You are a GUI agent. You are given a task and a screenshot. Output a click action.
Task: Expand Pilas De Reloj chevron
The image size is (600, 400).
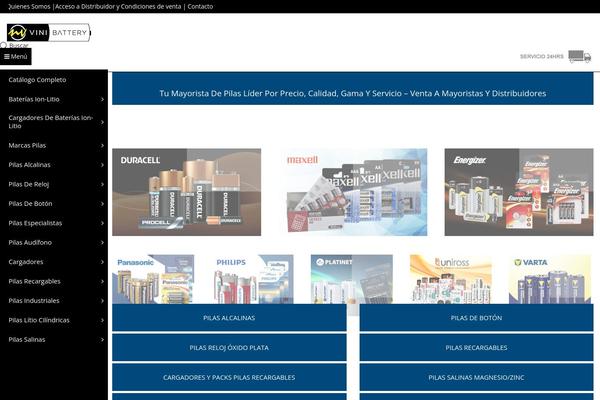(x=102, y=184)
